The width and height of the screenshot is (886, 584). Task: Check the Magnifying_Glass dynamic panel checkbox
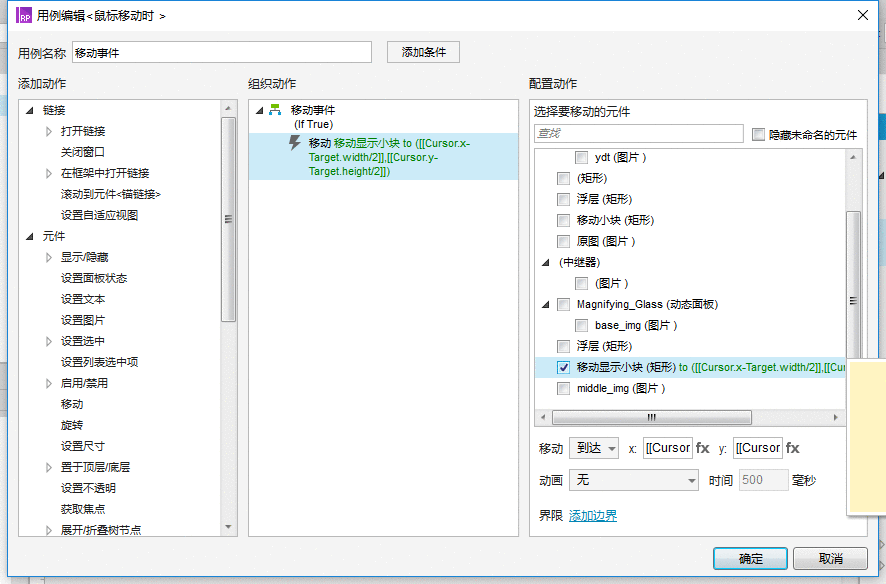pyautogui.click(x=563, y=304)
